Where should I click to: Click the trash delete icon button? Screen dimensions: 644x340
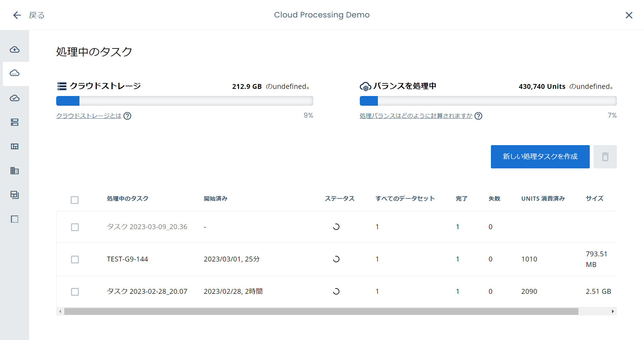point(605,157)
